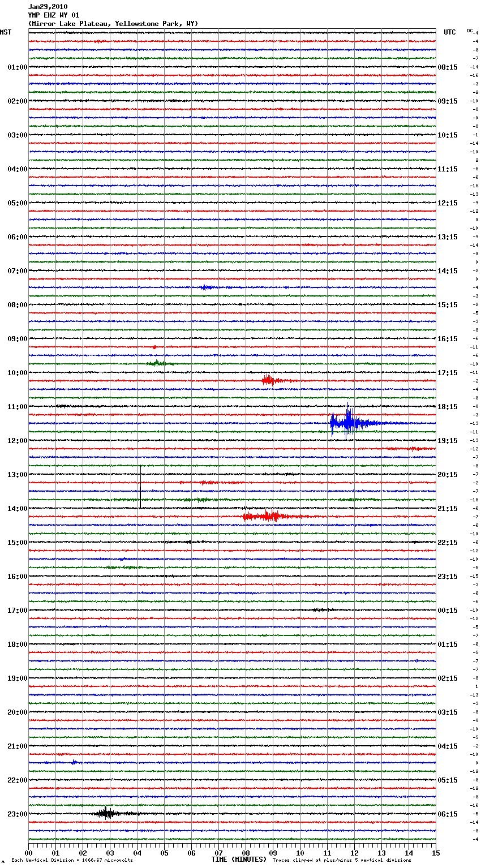This screenshot has height=868, width=481.
Task: Click the 20:15 UTC time label
Action: click(448, 475)
